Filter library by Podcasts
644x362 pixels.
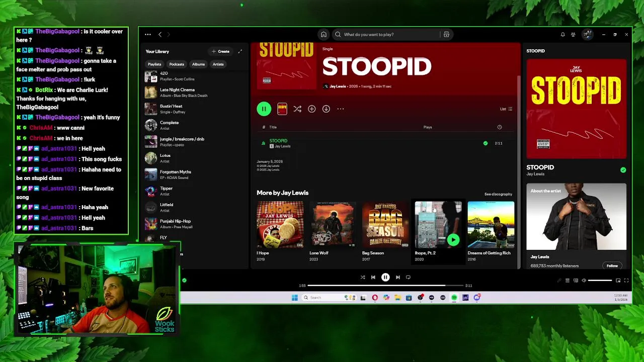(177, 64)
